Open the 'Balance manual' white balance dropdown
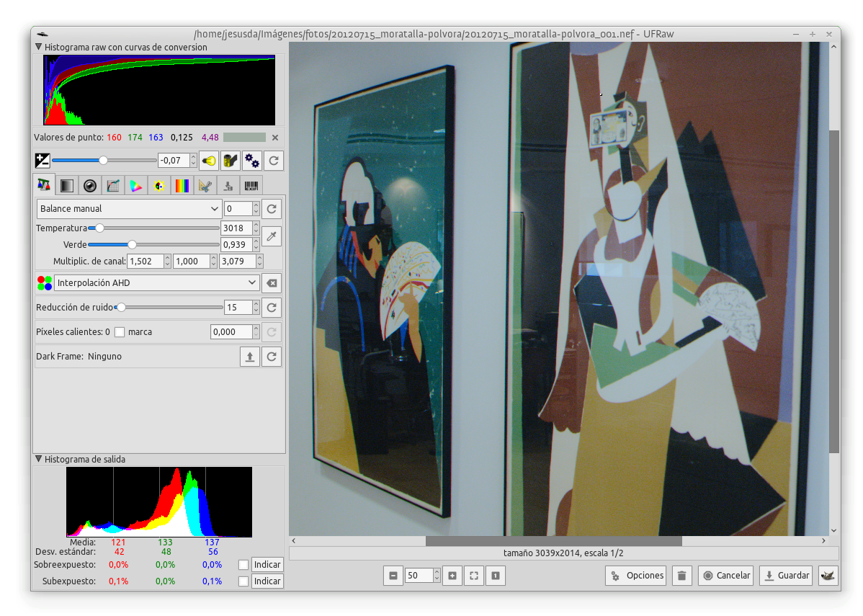The width and height of the screenshot is (863, 616). (x=129, y=209)
